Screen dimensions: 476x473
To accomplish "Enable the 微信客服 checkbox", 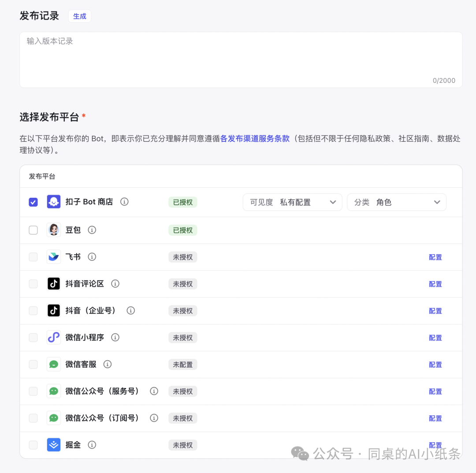I will click(x=33, y=364).
